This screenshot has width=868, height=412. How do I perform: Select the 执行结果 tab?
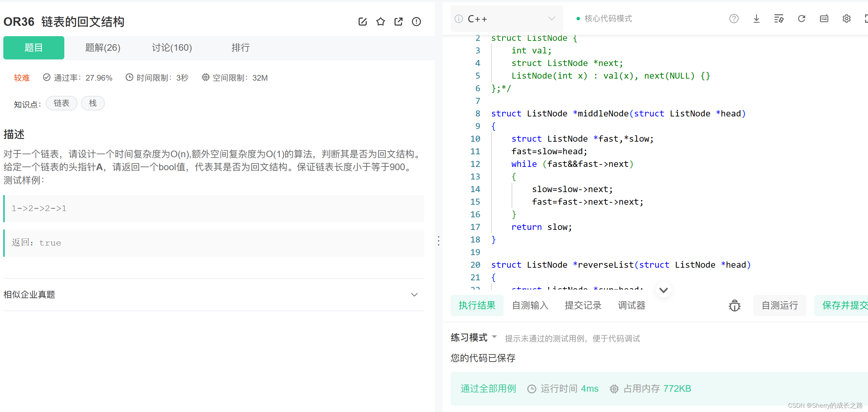[477, 306]
